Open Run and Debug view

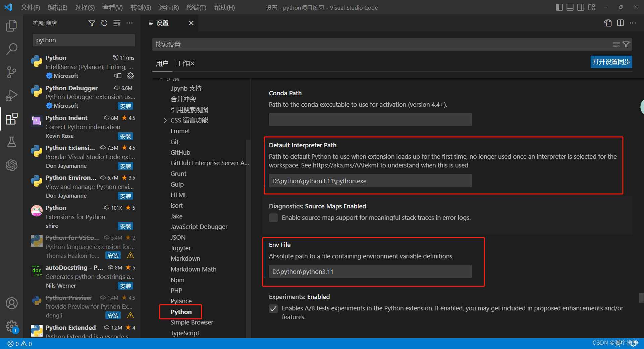(11, 95)
